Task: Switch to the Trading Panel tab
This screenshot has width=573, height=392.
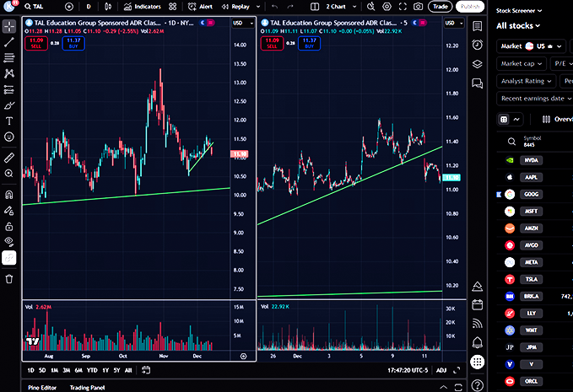Action: 87,387
